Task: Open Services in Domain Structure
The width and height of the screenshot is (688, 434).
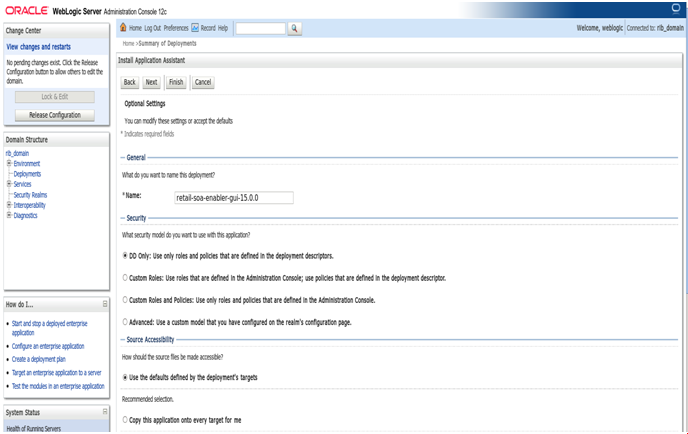Action: [x=22, y=184]
